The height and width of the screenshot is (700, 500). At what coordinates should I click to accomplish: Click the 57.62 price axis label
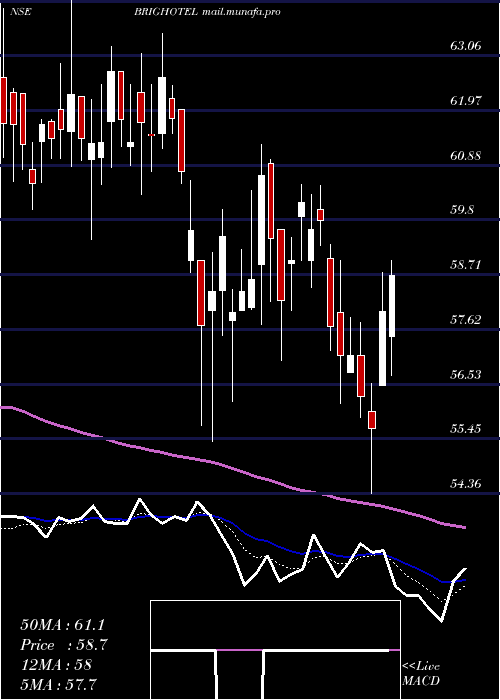tap(466, 320)
